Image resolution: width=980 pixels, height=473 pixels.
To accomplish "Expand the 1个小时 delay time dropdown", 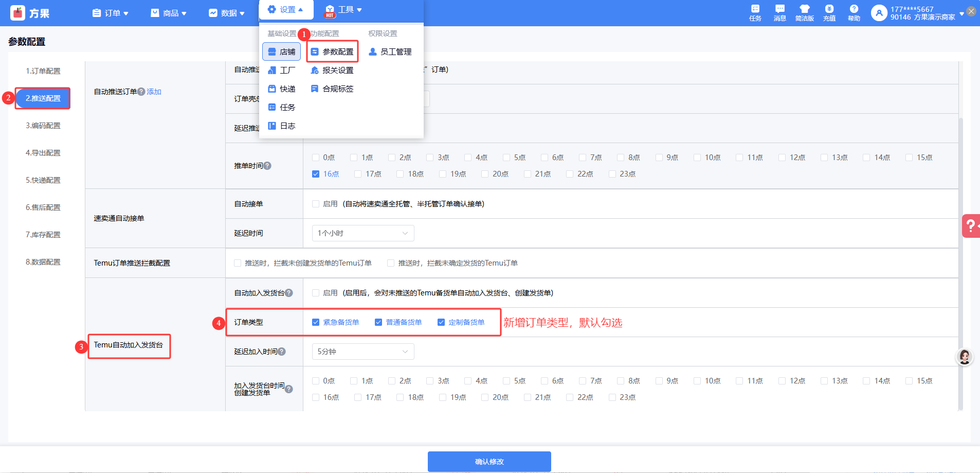I will [362, 233].
